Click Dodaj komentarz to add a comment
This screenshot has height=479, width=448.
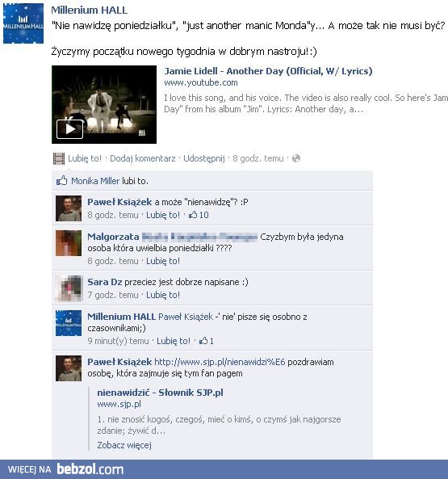click(143, 158)
